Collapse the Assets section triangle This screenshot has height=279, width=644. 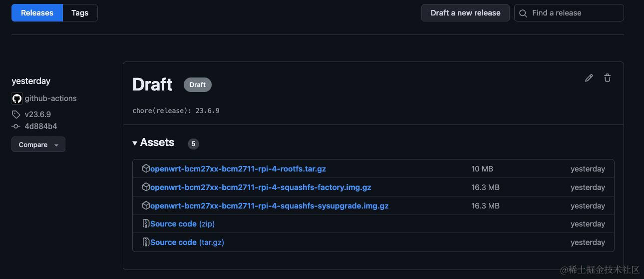(x=135, y=143)
